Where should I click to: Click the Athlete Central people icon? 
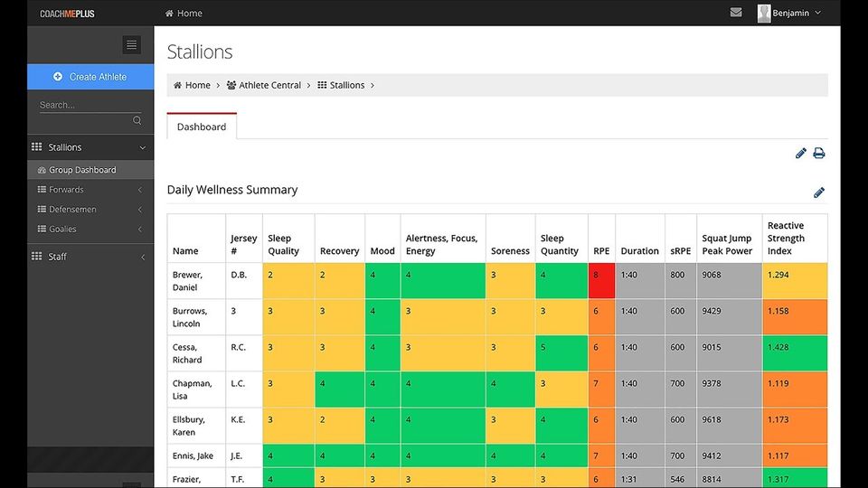point(231,85)
